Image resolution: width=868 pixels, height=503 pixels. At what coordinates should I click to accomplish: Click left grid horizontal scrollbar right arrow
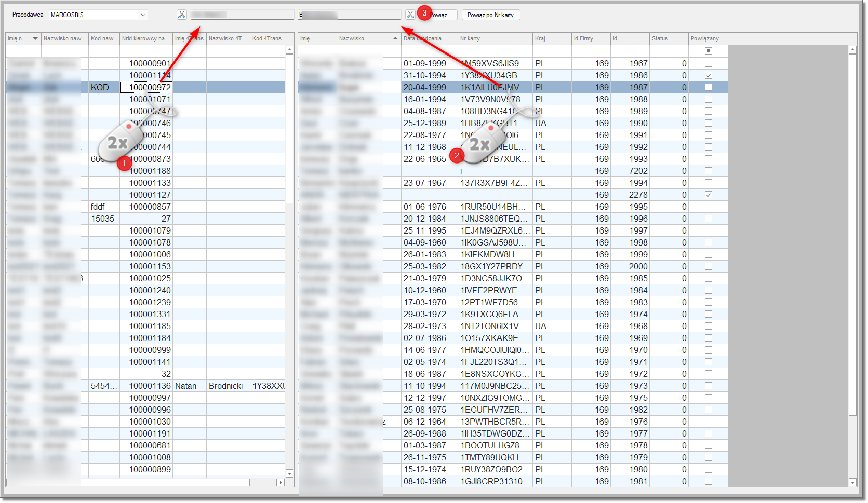click(x=281, y=482)
